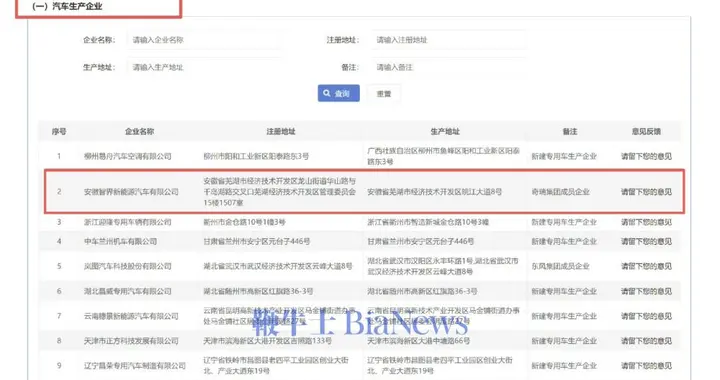Click the 备注 column header
This screenshot has height=380, width=720.
[x=570, y=131]
